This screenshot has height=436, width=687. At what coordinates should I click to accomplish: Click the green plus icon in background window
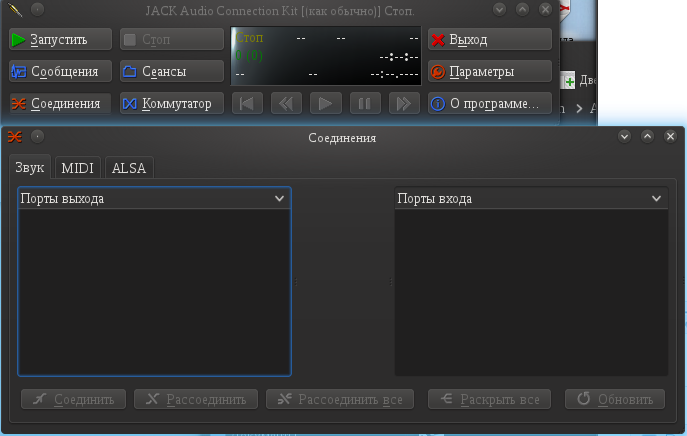(569, 82)
